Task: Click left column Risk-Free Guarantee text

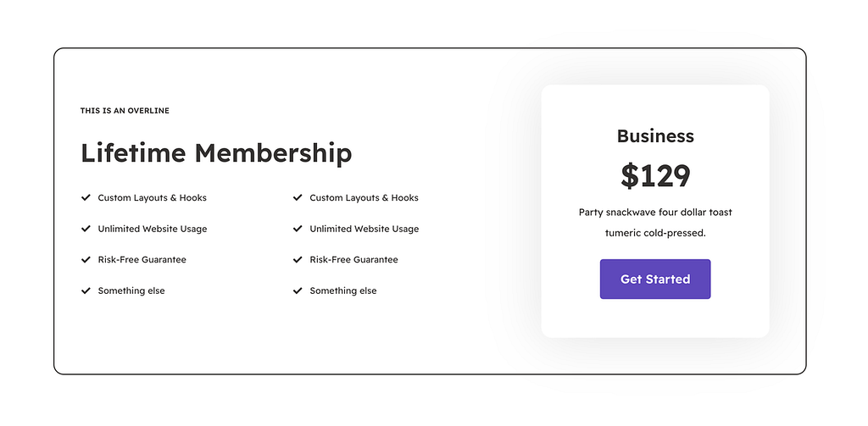Action: [x=142, y=259]
